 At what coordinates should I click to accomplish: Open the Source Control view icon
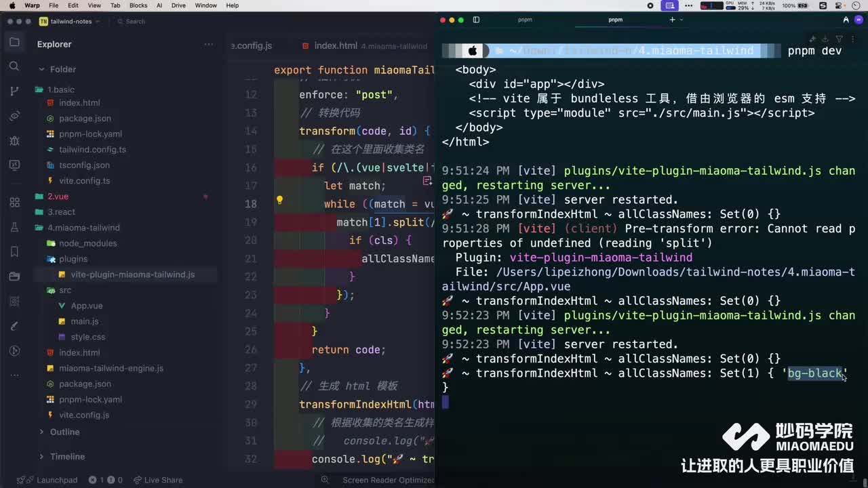click(x=14, y=91)
